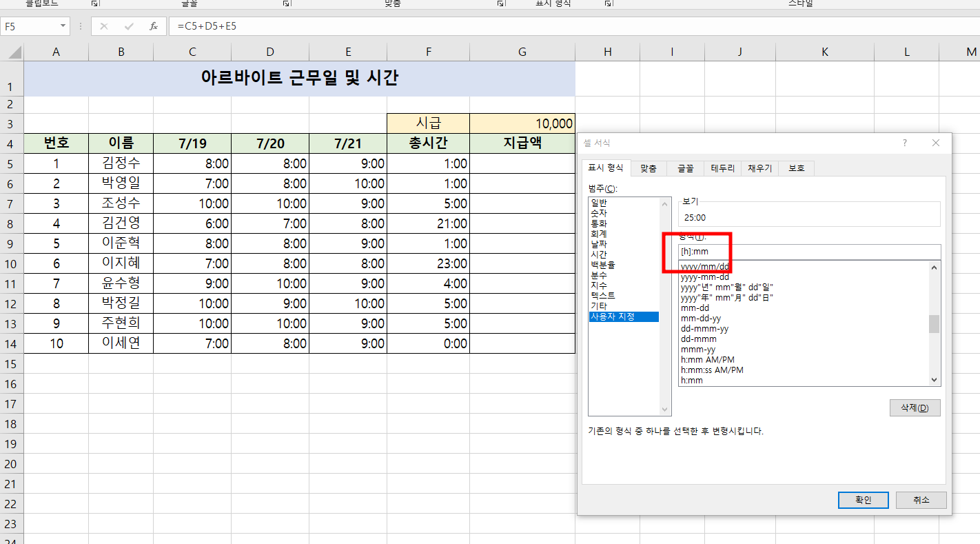Switch to the 표시 형식 tab

coord(606,168)
